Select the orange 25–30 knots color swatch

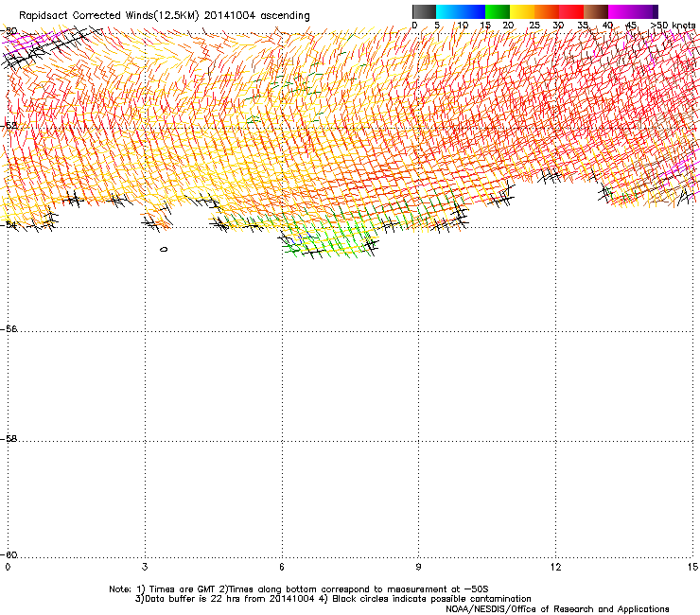(547, 11)
